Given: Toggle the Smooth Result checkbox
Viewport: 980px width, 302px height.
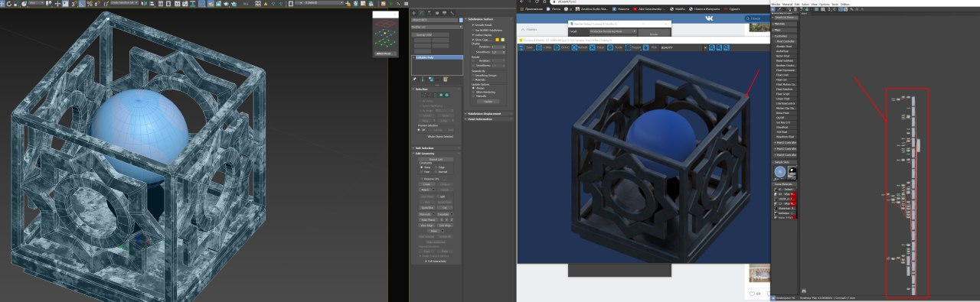Looking at the screenshot, I should [x=474, y=24].
